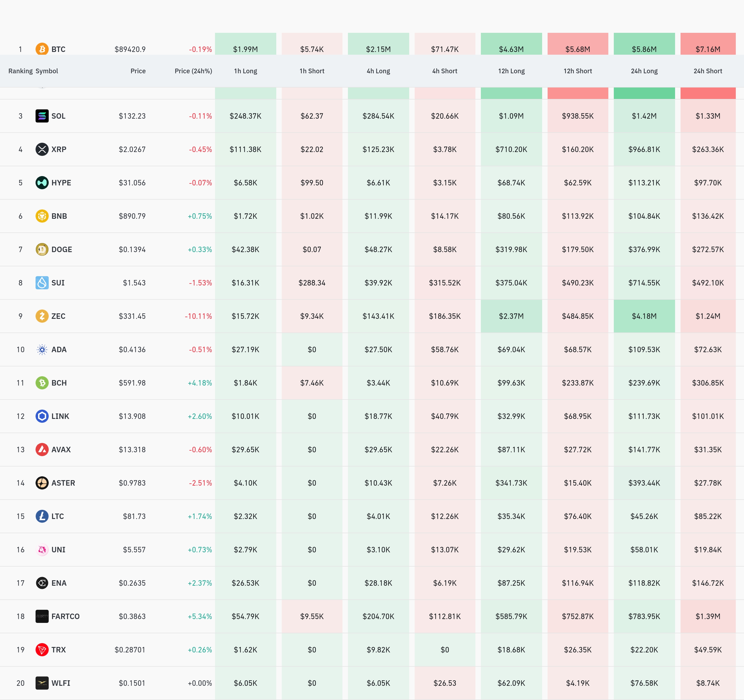
Task: Click the TRX Tron red icon
Action: point(42,650)
